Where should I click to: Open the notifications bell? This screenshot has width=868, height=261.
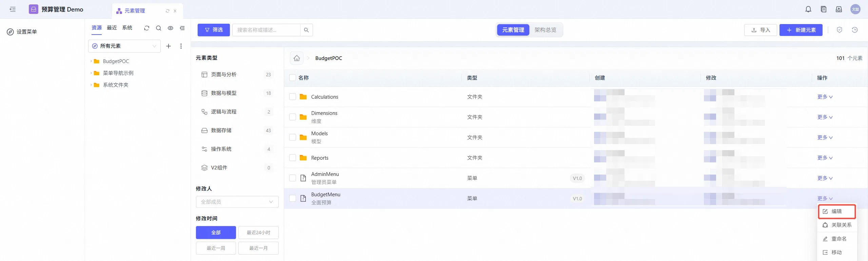808,9
